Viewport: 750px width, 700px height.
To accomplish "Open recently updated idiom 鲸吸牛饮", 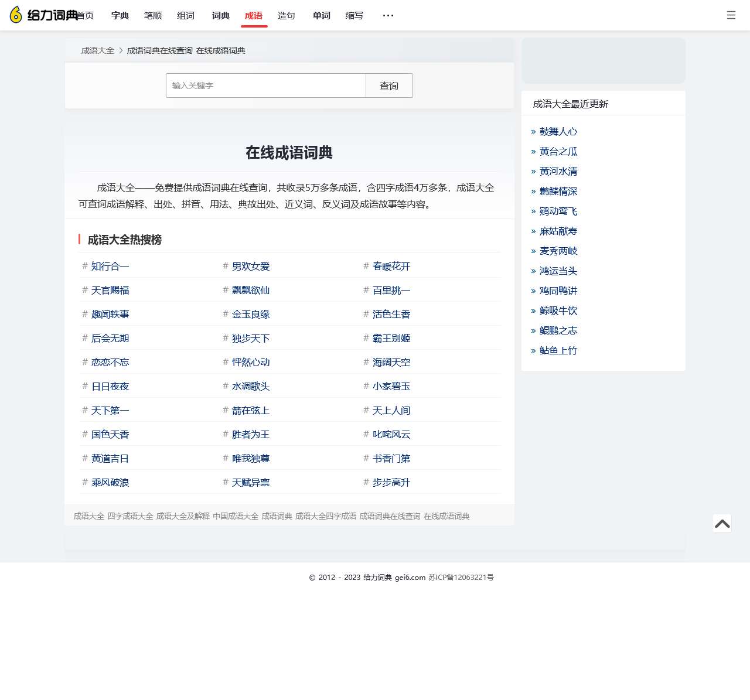I will pos(558,310).
